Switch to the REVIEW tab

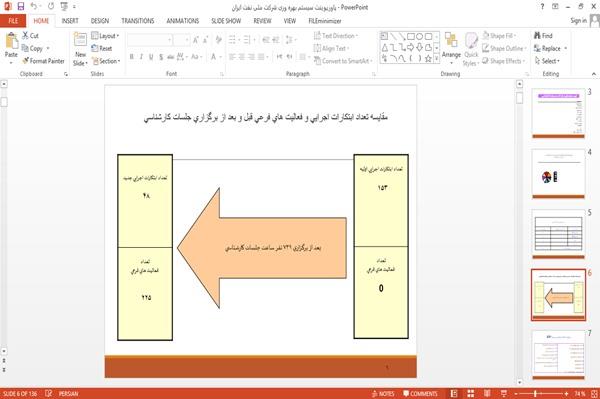coord(262,21)
